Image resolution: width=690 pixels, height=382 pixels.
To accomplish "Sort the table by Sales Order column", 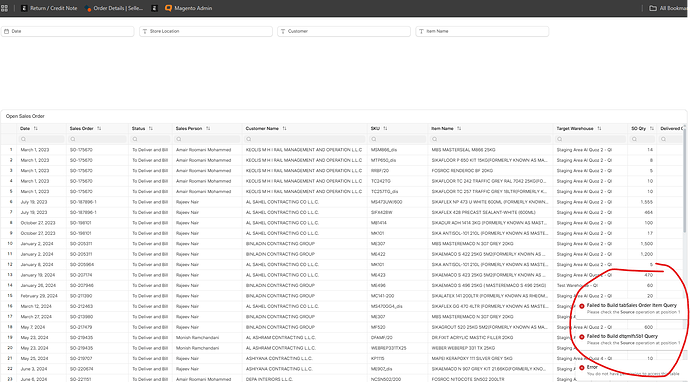I will (x=99, y=129).
